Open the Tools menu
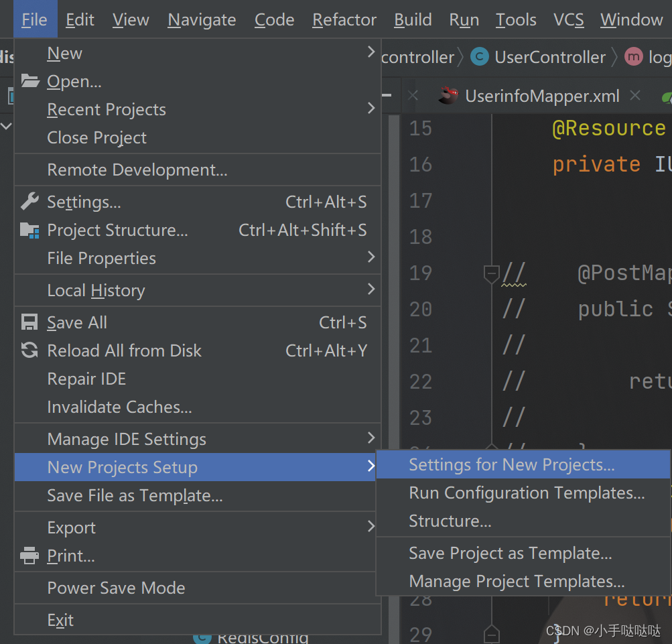This screenshot has width=672, height=644. (516, 19)
